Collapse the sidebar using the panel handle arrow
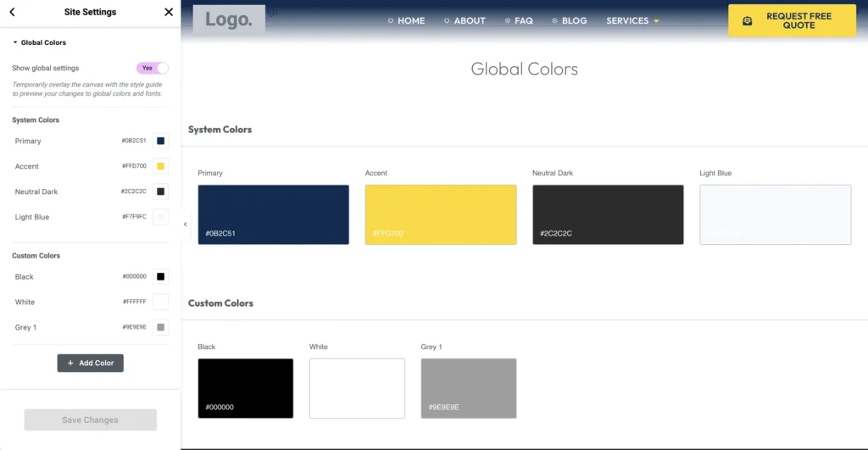Viewport: 868px width, 450px height. coord(186,225)
